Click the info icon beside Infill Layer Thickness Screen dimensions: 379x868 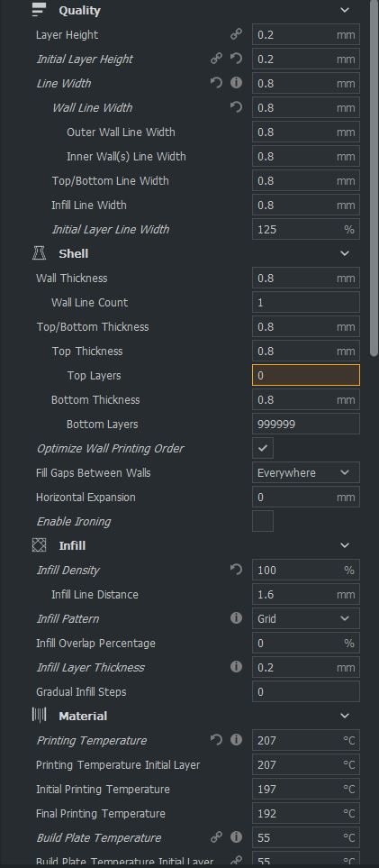(x=236, y=667)
